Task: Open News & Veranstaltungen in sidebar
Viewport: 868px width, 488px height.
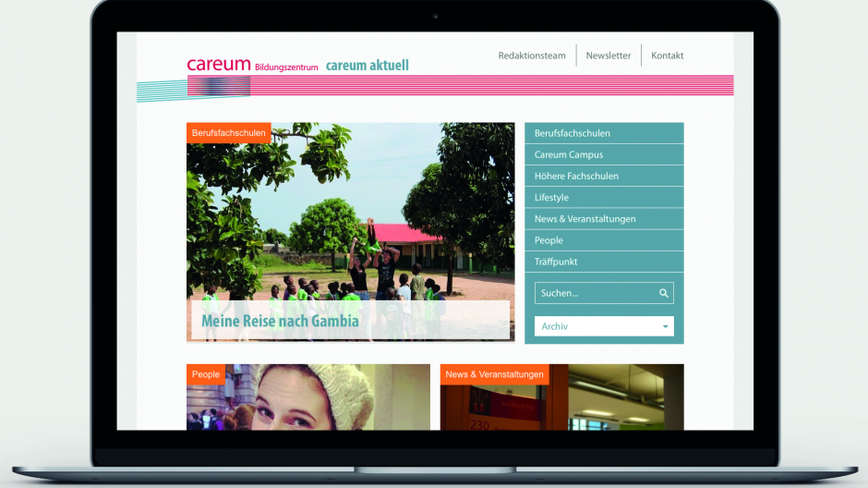Action: pos(604,219)
